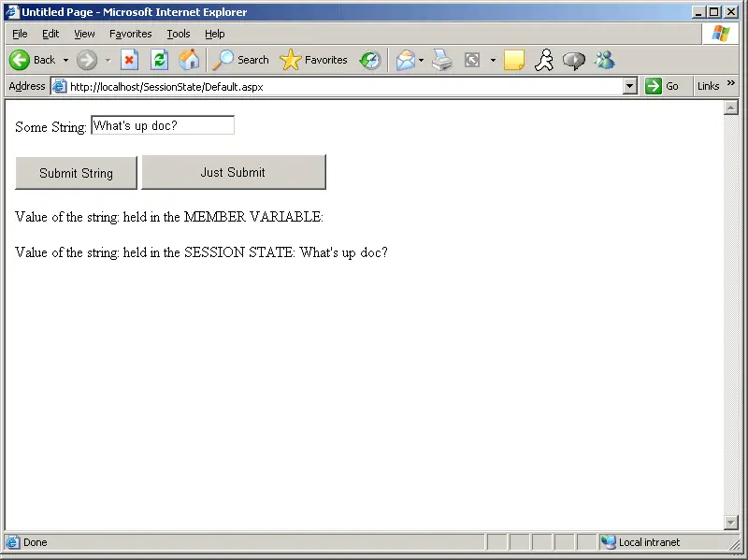Click the IE icon in title bar
Screen dimensions: 748x560
point(12,12)
